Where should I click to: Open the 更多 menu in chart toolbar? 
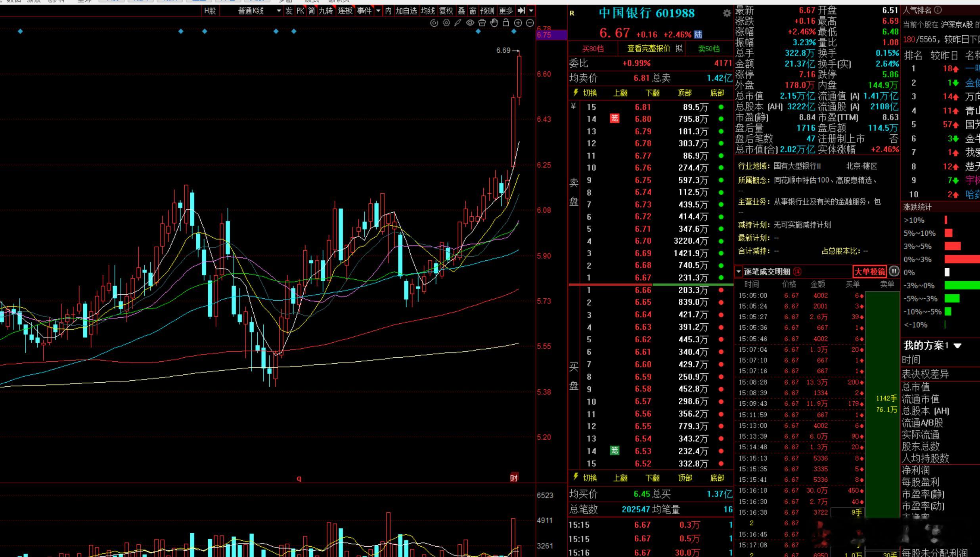click(x=506, y=11)
